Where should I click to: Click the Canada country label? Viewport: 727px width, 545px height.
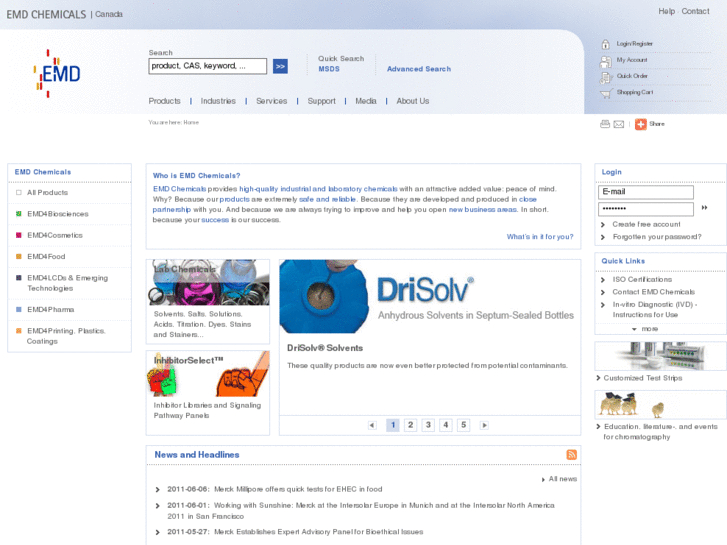pos(109,14)
